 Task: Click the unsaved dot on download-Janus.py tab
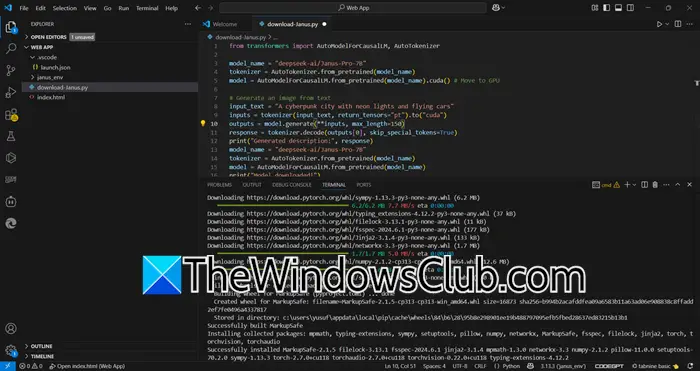click(x=324, y=24)
